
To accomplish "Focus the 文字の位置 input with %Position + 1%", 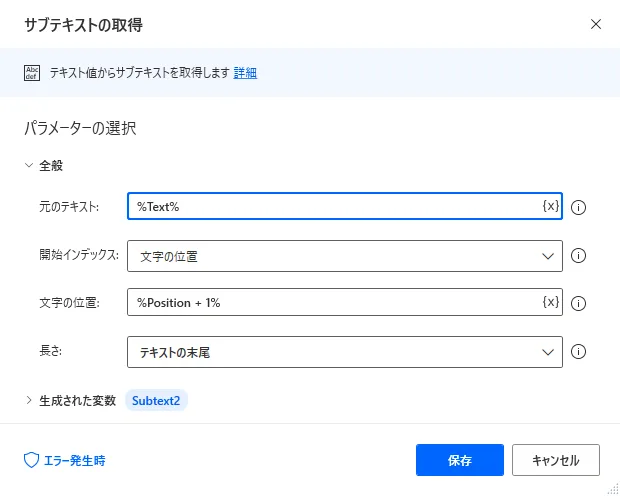I will [x=330, y=302].
